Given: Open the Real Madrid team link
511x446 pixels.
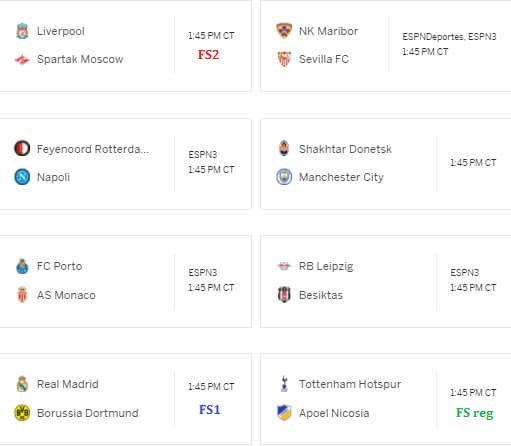Looking at the screenshot, I should (x=68, y=384).
